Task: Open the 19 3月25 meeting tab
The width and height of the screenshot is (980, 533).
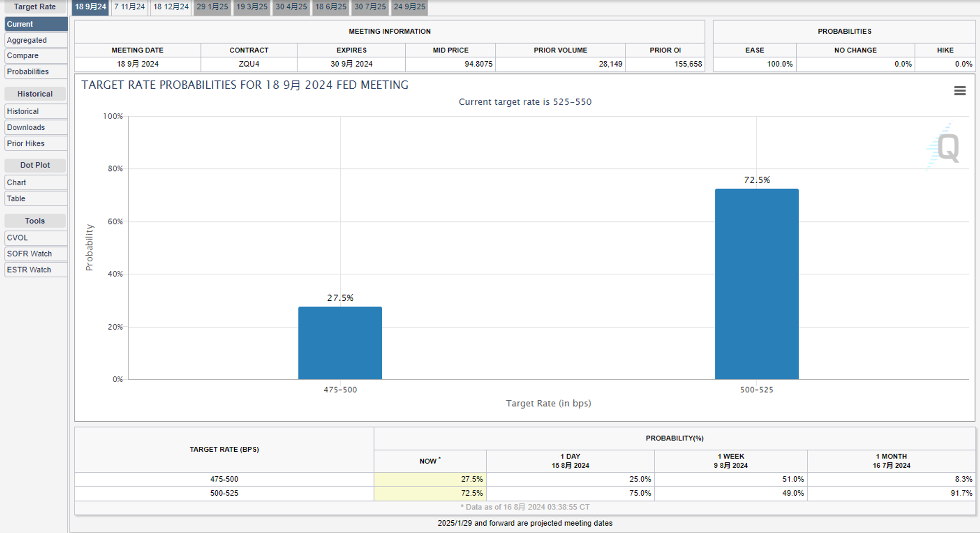Action: point(252,7)
